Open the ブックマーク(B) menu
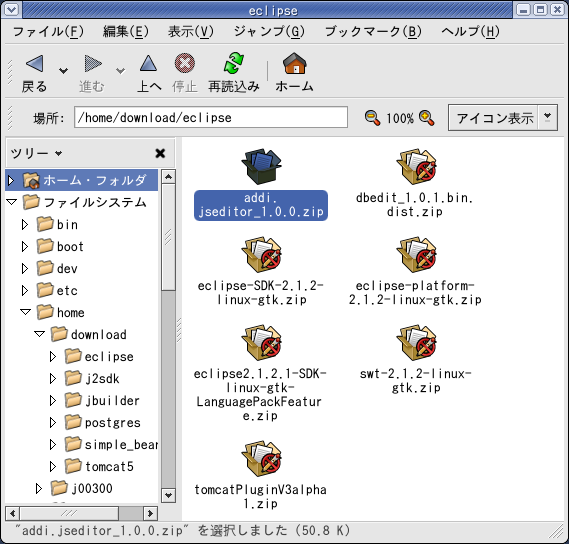 point(373,32)
